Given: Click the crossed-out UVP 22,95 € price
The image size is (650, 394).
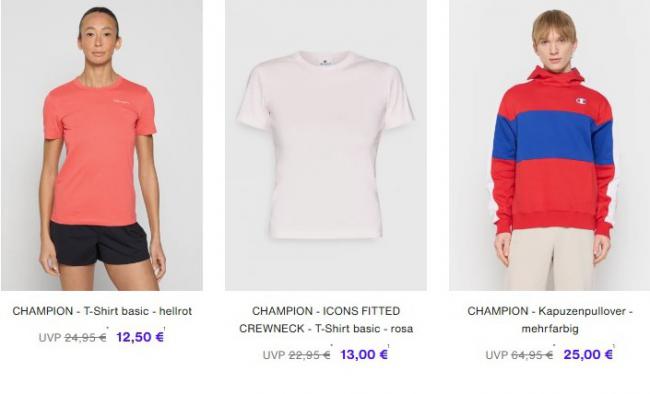Looking at the screenshot, I should [x=296, y=355].
